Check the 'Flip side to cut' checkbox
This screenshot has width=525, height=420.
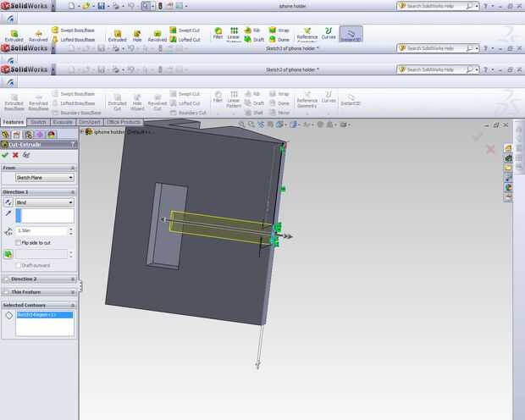18,242
